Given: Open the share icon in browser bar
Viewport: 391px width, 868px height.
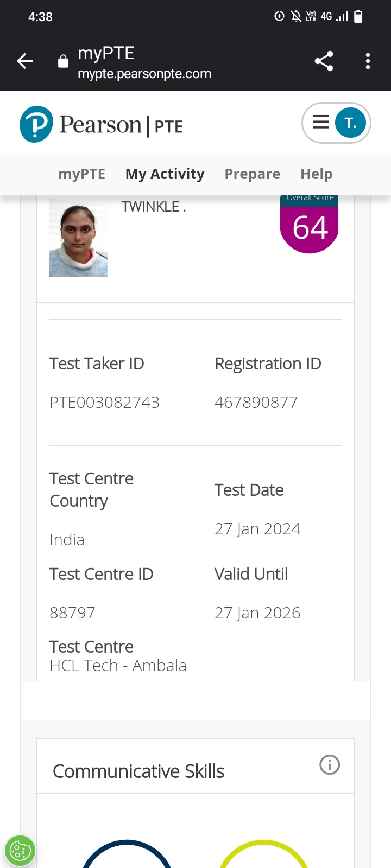Looking at the screenshot, I should (324, 61).
